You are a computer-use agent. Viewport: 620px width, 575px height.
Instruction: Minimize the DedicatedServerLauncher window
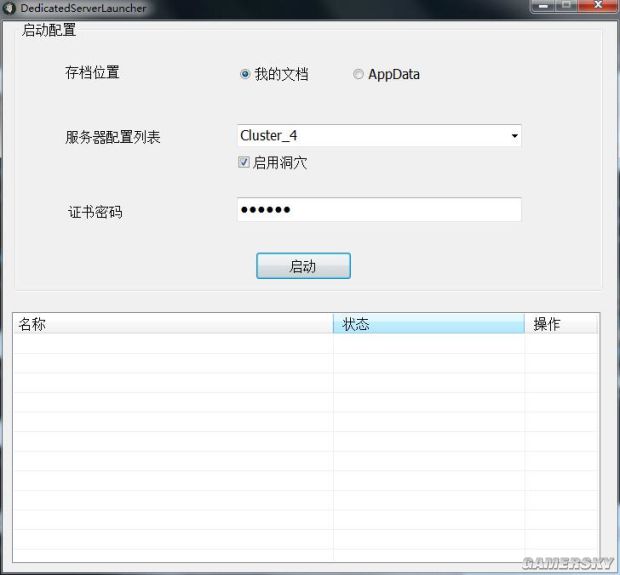(x=545, y=6)
